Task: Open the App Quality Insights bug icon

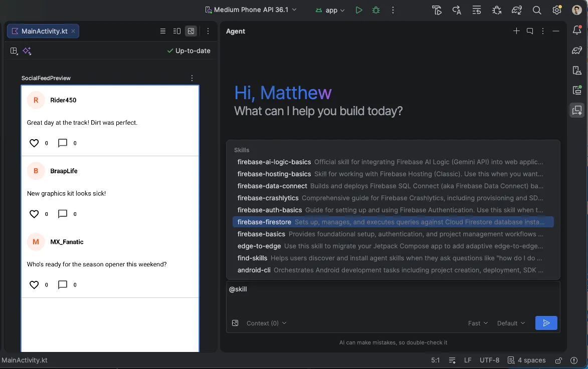Action: pyautogui.click(x=496, y=10)
